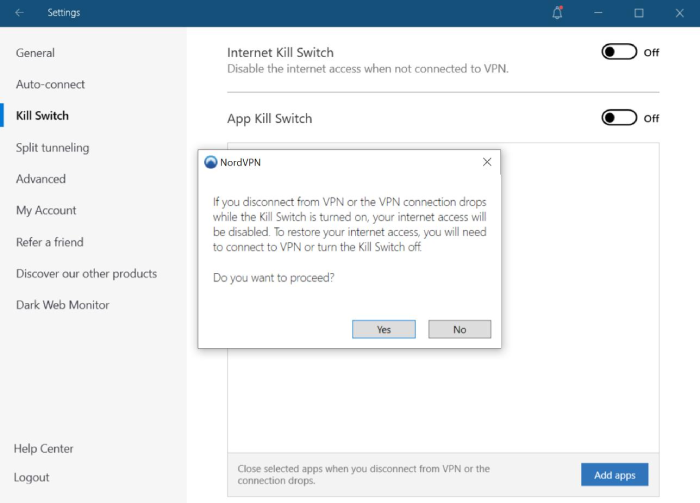Click the NordVPN logo in the dialog title

210,162
